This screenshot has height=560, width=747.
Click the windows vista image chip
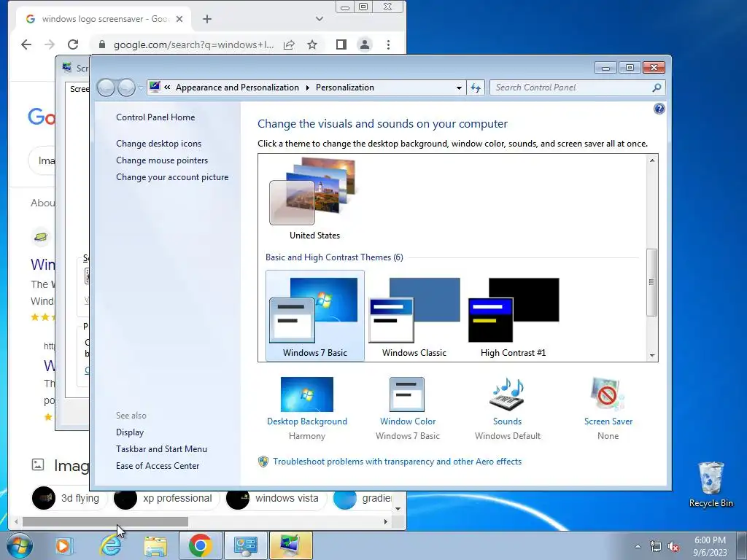[275, 499]
